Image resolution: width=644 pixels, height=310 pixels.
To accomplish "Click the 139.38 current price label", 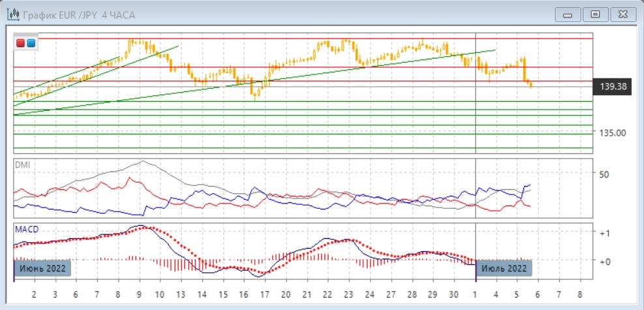I will 612,86.
